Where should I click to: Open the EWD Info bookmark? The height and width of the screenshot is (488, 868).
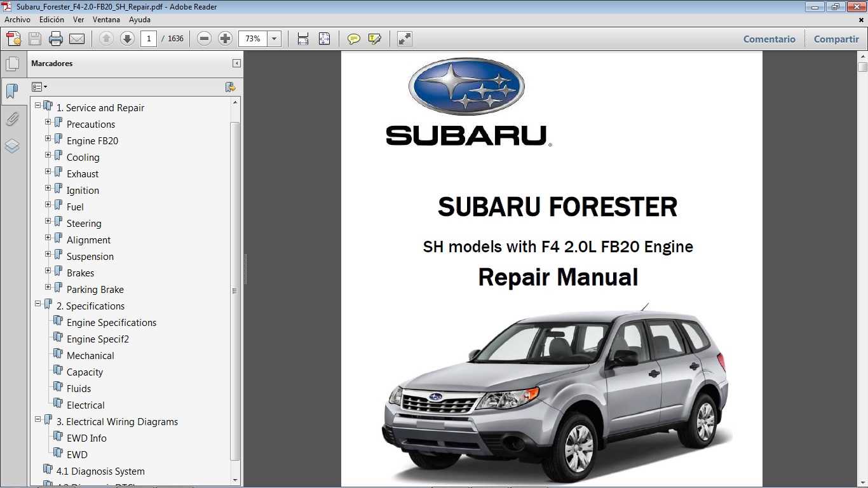(x=86, y=438)
